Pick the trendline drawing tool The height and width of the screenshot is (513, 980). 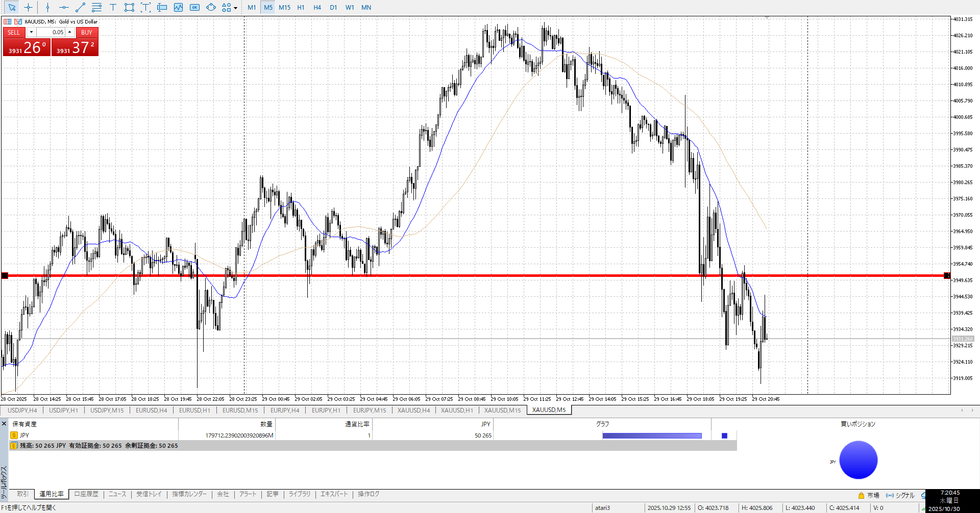(x=80, y=8)
